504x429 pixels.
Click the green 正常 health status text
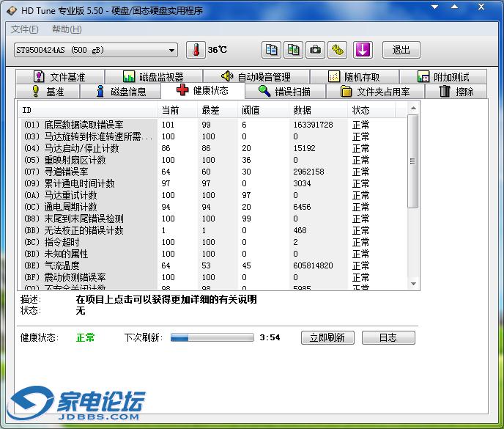click(x=86, y=337)
